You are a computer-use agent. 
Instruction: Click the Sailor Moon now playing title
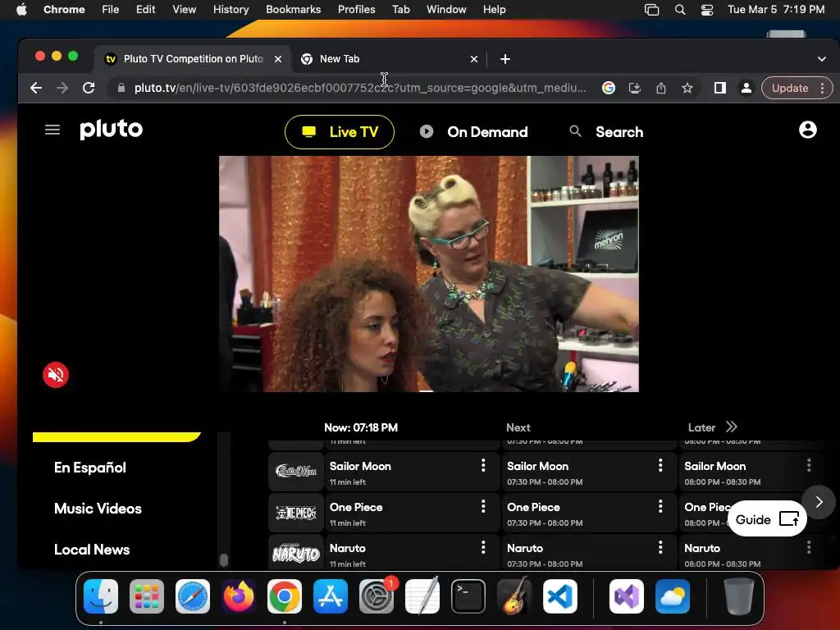click(360, 466)
